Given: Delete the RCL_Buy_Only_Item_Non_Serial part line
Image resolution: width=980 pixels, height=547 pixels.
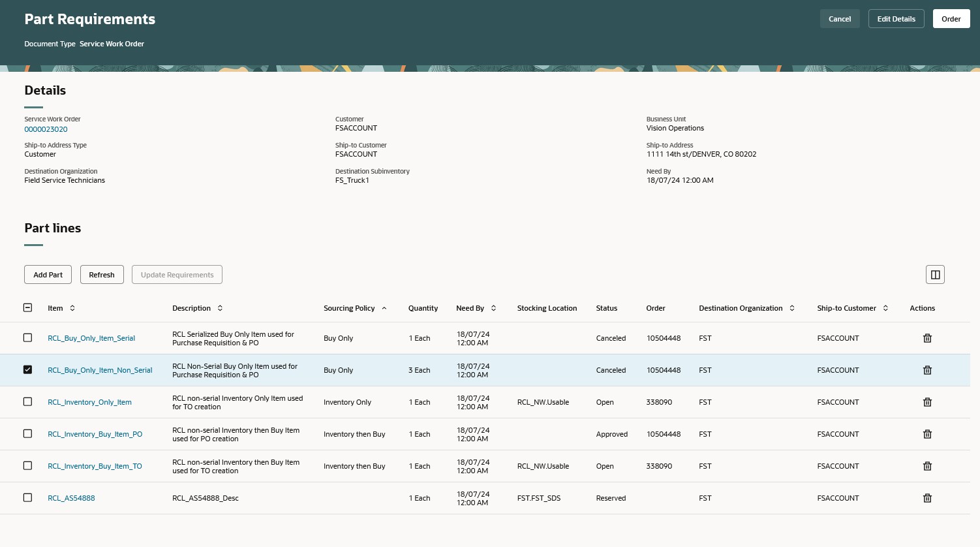Looking at the screenshot, I should coord(927,370).
